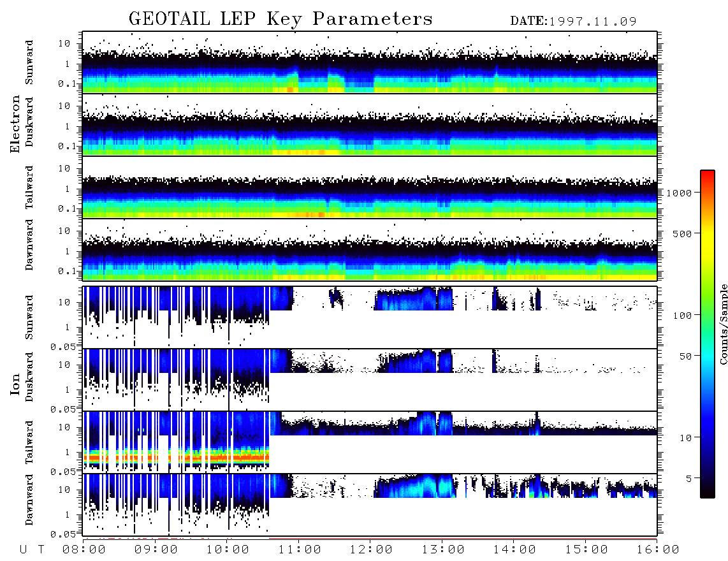Click the red-orange band in Ion Tailward panel

[x=177, y=458]
